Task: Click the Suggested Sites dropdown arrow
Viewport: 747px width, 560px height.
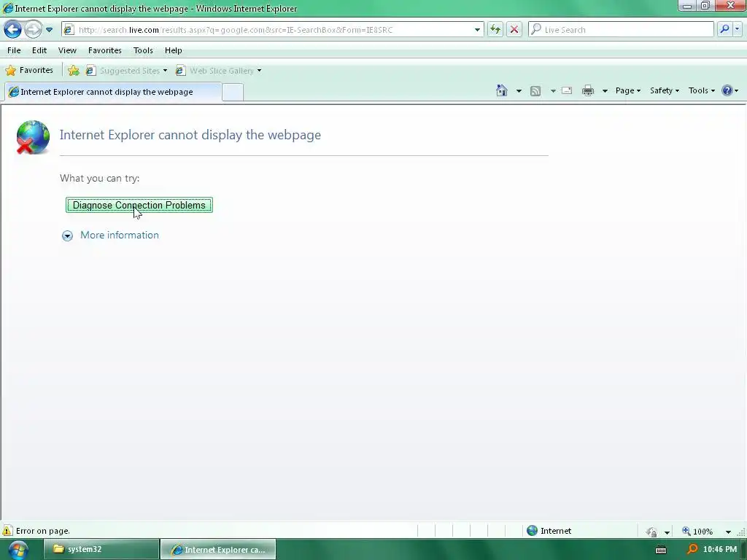Action: point(165,71)
